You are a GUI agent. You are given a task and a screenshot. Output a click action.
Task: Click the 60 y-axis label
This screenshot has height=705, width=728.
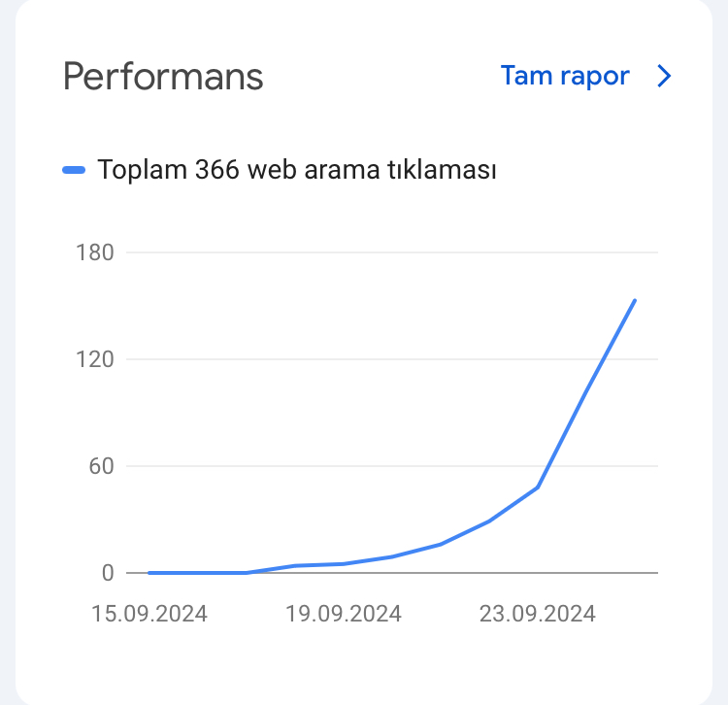pyautogui.click(x=101, y=466)
